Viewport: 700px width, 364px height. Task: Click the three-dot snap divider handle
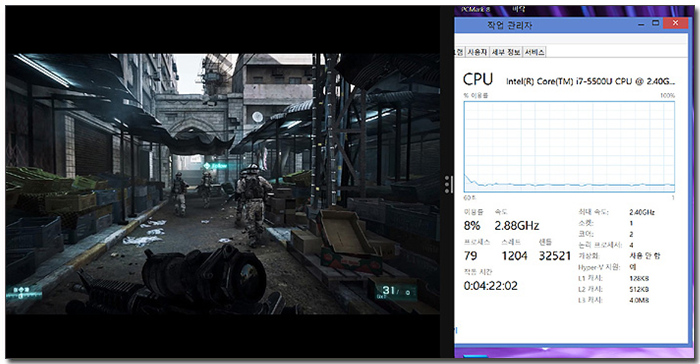tap(447, 184)
